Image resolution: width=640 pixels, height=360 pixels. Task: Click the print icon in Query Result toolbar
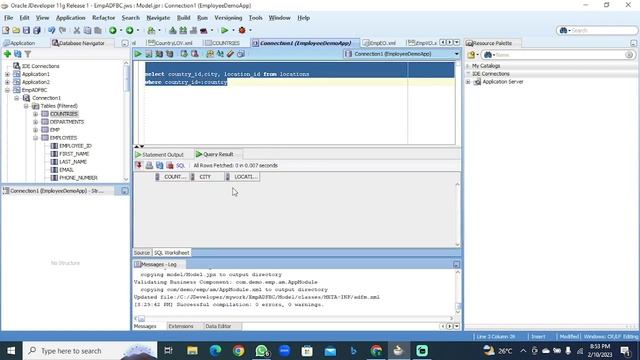click(149, 165)
